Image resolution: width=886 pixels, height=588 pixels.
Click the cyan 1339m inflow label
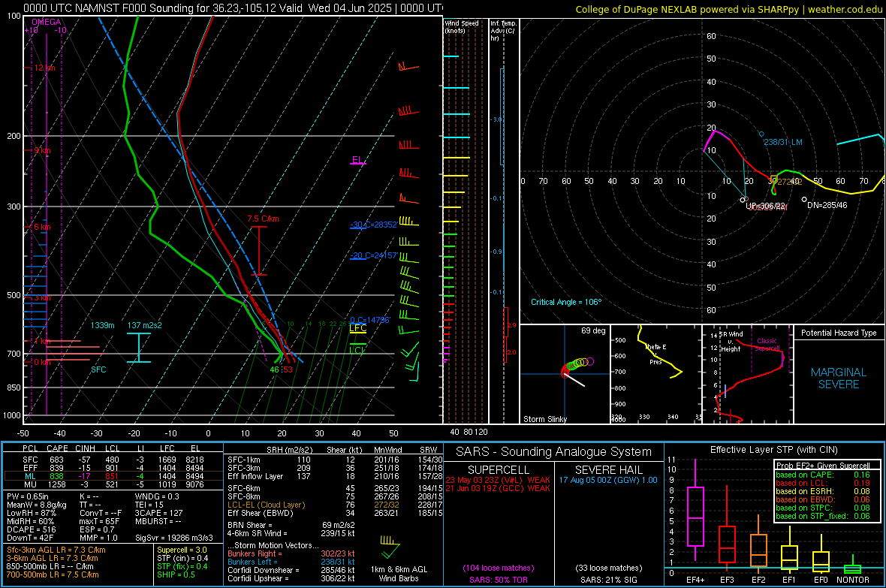coord(102,326)
